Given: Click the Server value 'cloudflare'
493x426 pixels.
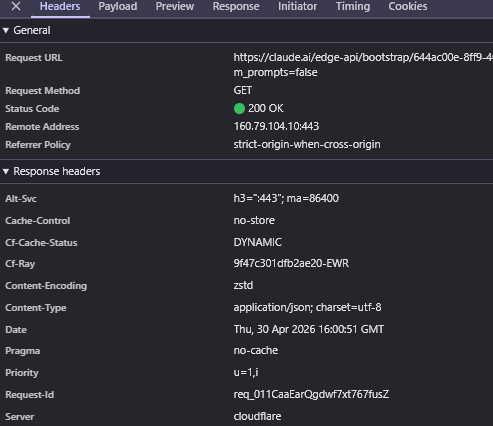Looking at the screenshot, I should click(257, 416).
